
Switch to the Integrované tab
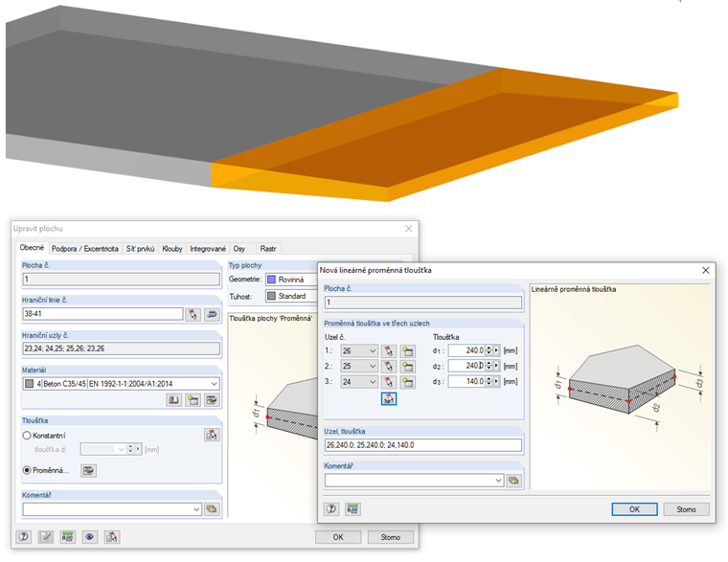pos(208,249)
